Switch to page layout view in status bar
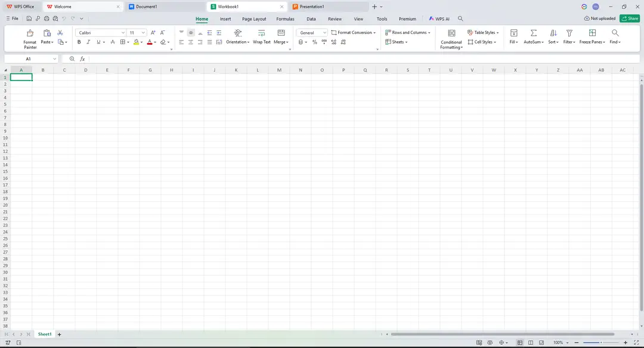The height and width of the screenshot is (348, 644). pos(531,343)
